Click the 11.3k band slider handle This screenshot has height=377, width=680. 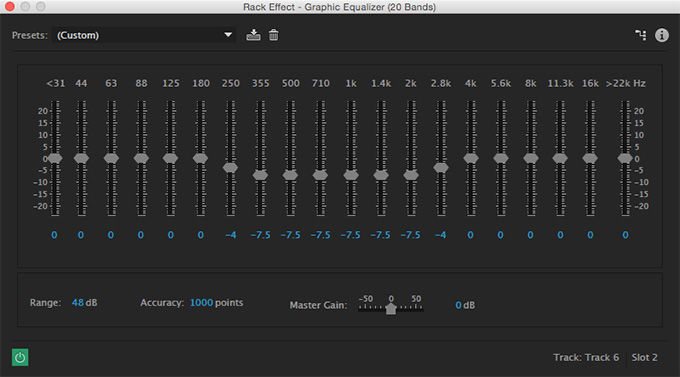click(x=560, y=158)
